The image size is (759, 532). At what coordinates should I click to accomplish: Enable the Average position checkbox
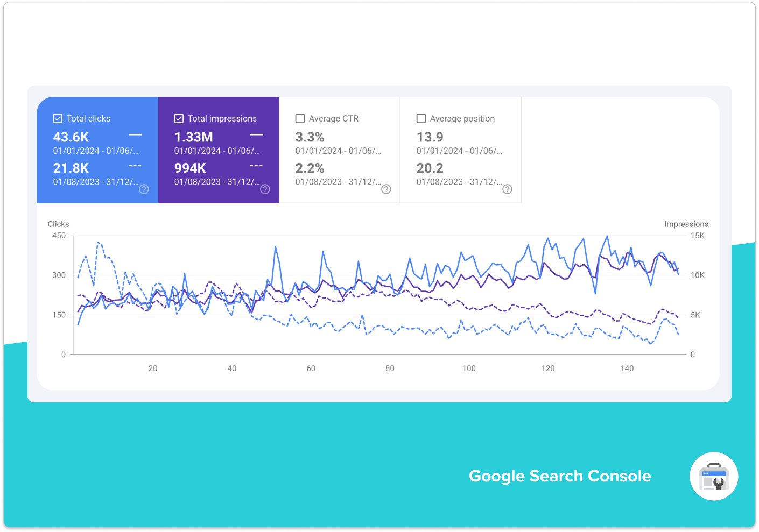point(421,118)
